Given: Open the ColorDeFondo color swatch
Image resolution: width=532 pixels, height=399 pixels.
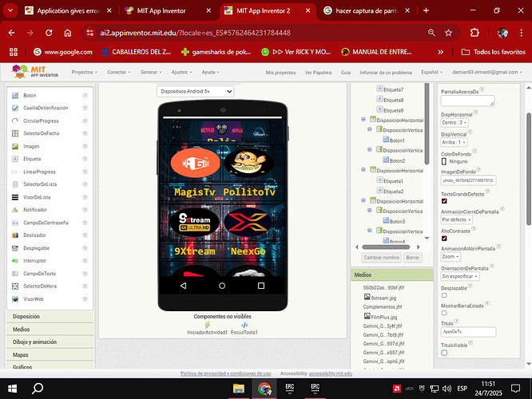Looking at the screenshot, I should click(444, 161).
